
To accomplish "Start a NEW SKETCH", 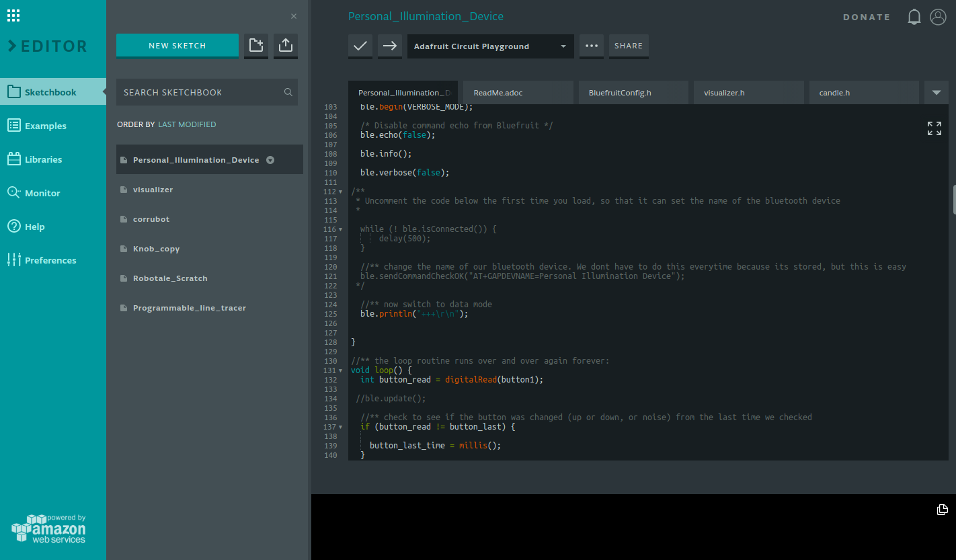I will pyautogui.click(x=177, y=46).
